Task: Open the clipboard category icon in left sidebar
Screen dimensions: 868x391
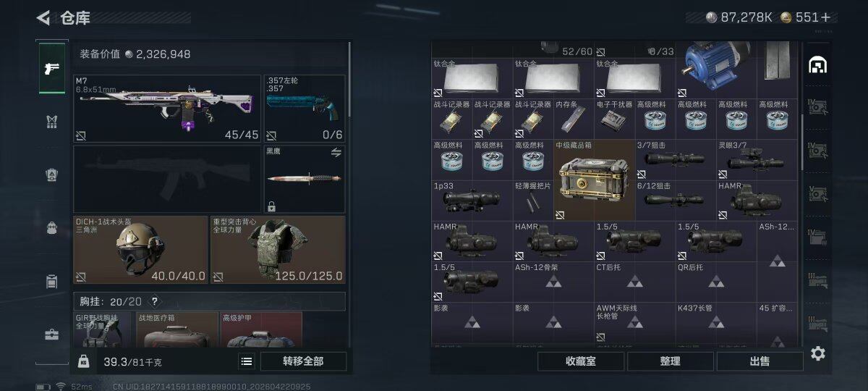Action: coord(51,282)
